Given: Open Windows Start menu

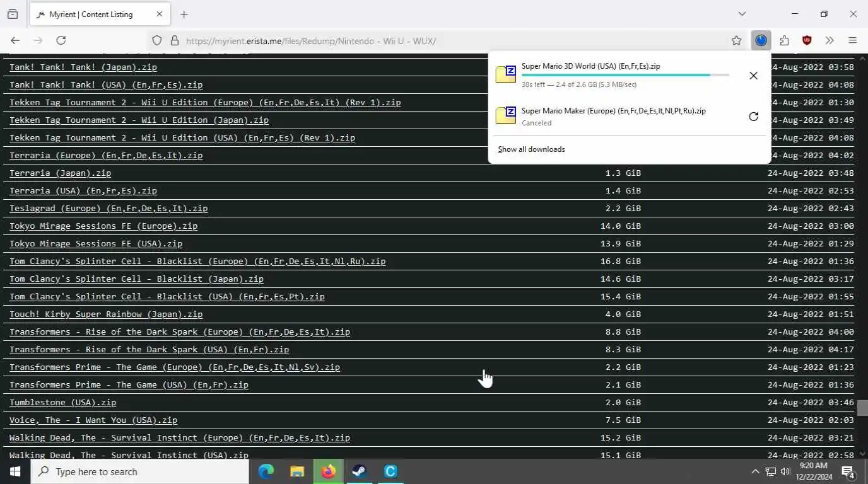Looking at the screenshot, I should coord(15,471).
